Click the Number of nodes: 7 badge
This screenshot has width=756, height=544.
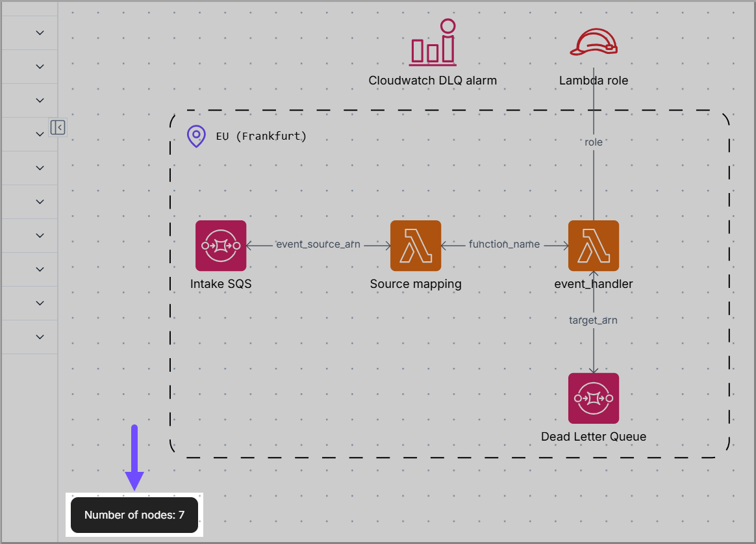click(x=134, y=515)
